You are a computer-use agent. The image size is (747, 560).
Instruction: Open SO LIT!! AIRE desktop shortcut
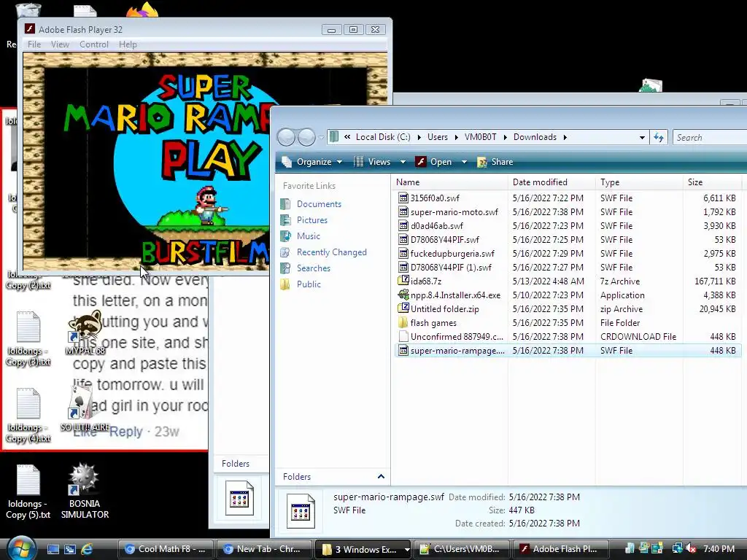(x=85, y=408)
